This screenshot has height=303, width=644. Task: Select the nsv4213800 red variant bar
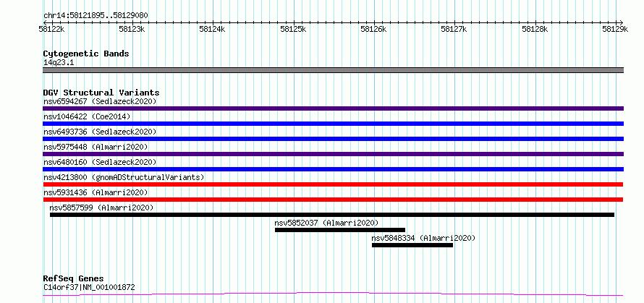[x=333, y=184]
